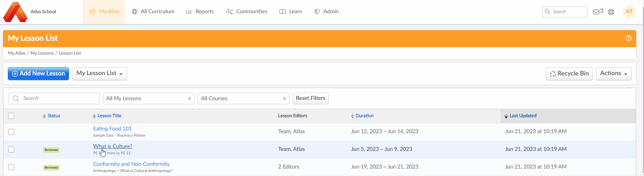Viewport: 644px width, 176px height.
Task: Expand the My Lesson List dropdown
Action: pyautogui.click(x=100, y=73)
